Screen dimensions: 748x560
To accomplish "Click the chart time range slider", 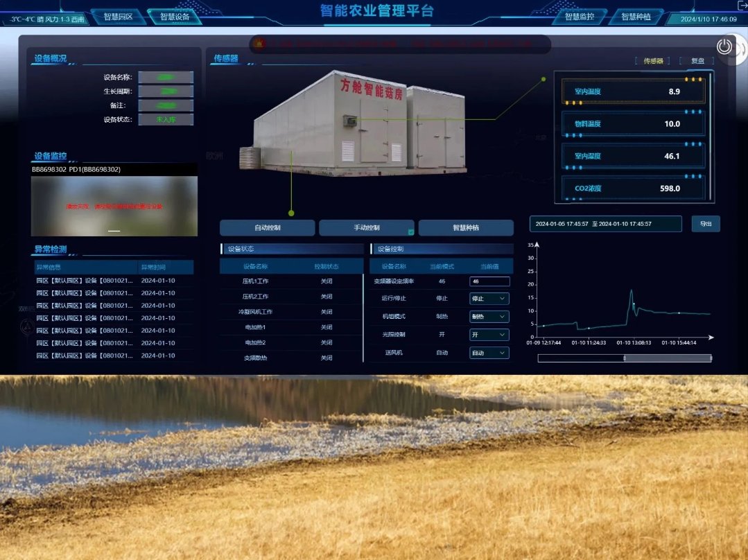I will tap(624, 358).
